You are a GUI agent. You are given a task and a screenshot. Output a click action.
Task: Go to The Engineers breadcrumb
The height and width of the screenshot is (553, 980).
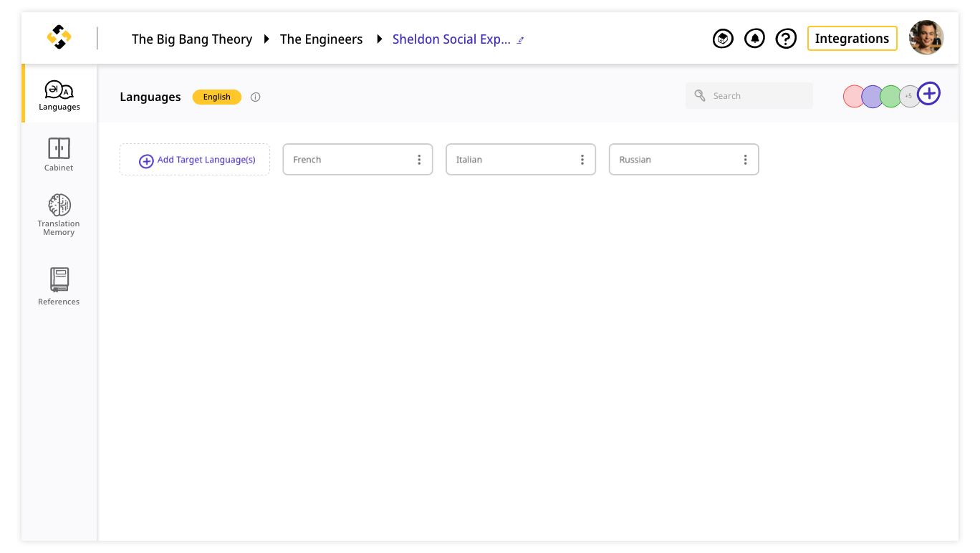coord(322,39)
